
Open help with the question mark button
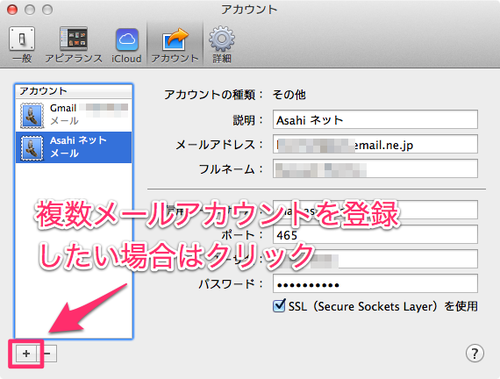coord(475,353)
